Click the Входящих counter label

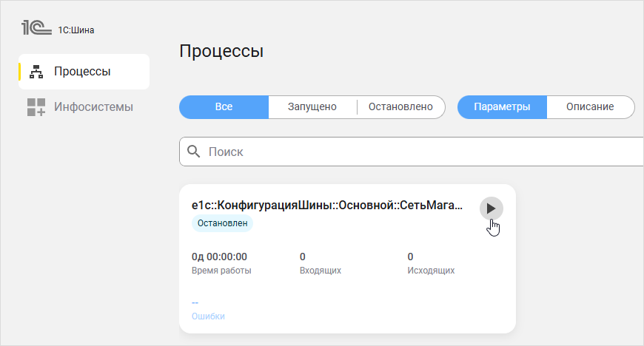[321, 271]
